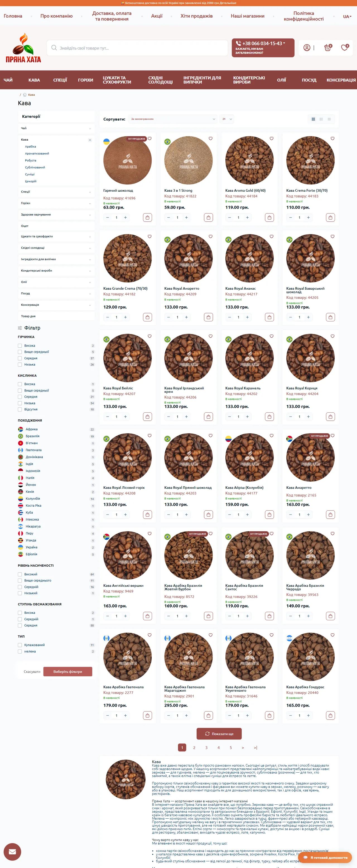Add Кава Англійські вершки to wishlist
The image size is (357, 868).
149,533
